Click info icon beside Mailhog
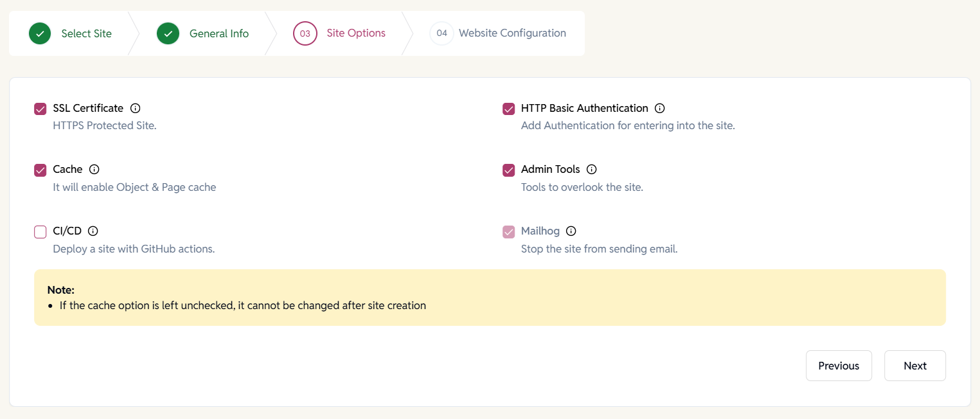Screen dimensions: 980x419 (571, 231)
